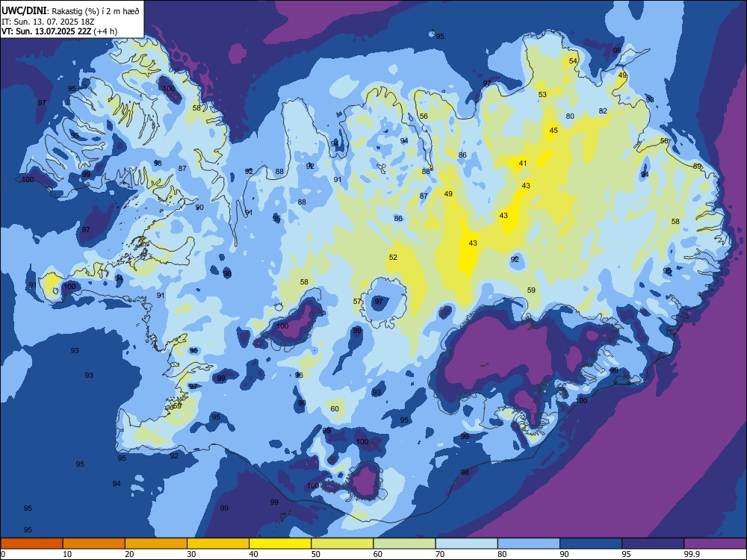747x560 pixels.
Task: Click the pale blue 70-80 legend swatch
Action: 466,544
